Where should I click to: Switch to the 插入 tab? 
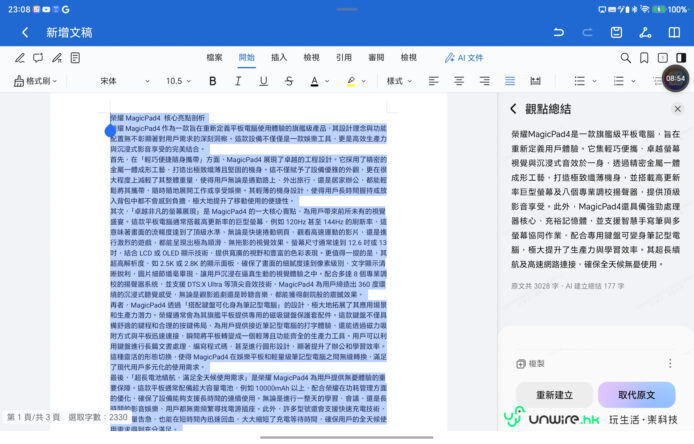click(x=279, y=58)
